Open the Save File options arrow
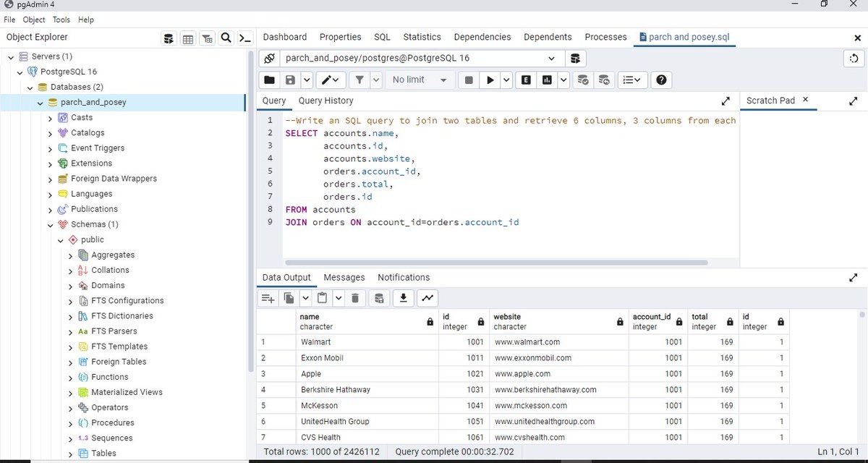 (x=307, y=80)
